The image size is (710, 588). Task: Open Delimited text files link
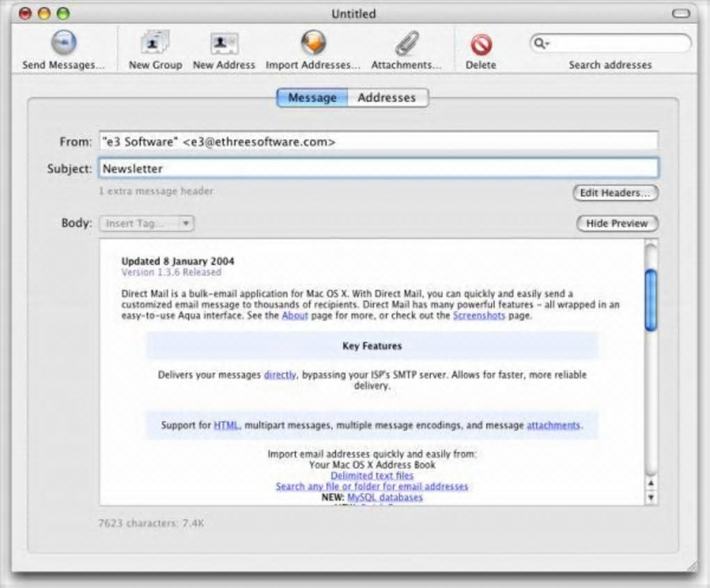(x=372, y=476)
